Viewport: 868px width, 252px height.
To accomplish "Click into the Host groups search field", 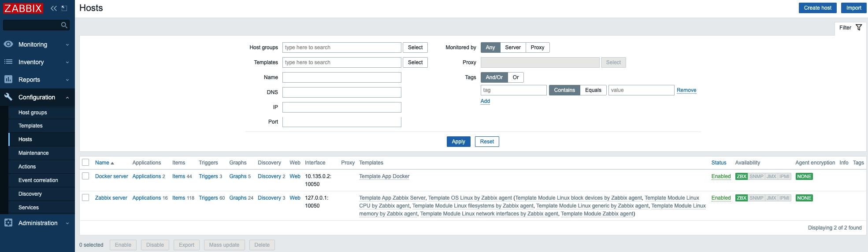I will [x=341, y=47].
